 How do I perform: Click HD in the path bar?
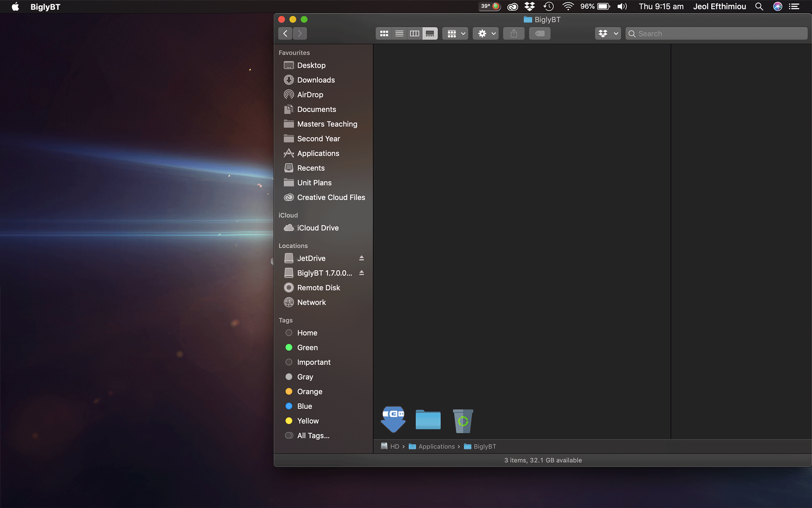pos(390,446)
